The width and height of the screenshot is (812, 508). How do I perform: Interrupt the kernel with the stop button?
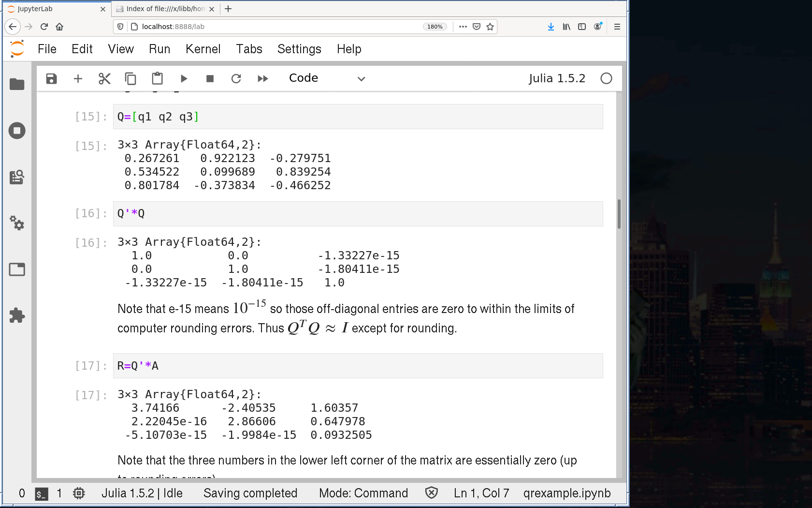[x=210, y=78]
